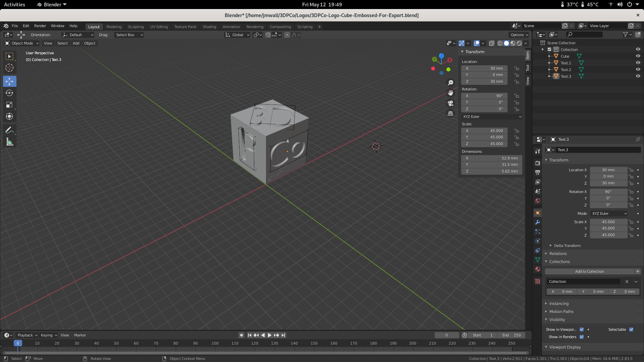Image resolution: width=644 pixels, height=362 pixels.
Task: Click the timeline play button
Action: [x=270, y=335]
